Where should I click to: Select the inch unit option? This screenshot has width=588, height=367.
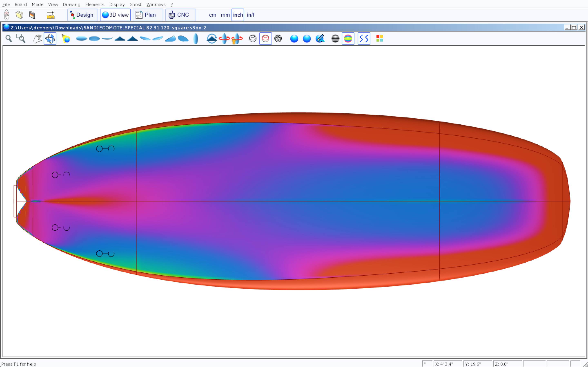tap(238, 15)
